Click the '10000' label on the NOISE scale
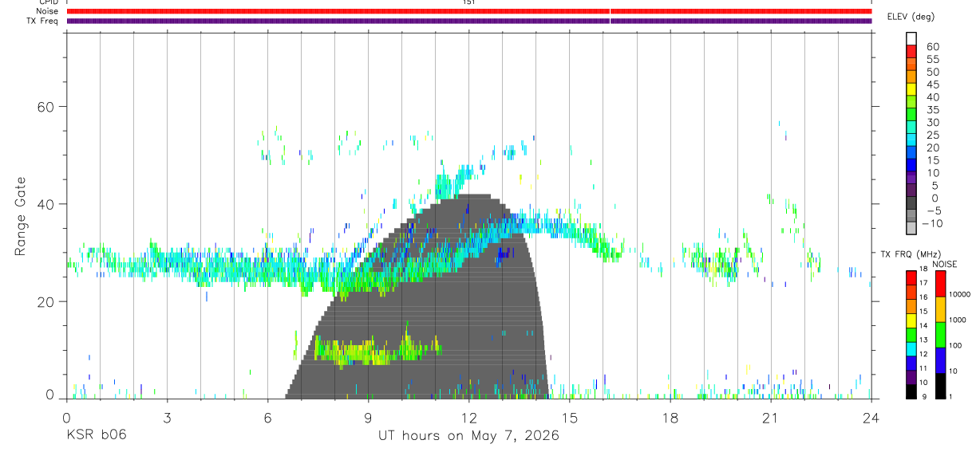Viewport: 980px width, 452px height. pyautogui.click(x=959, y=294)
